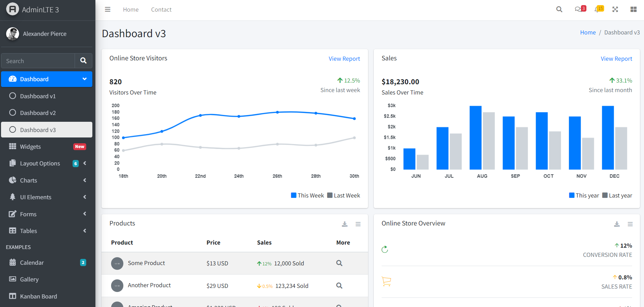The height and width of the screenshot is (307, 644).
Task: Select Dashboard v3 in the sidebar
Action: (47, 130)
